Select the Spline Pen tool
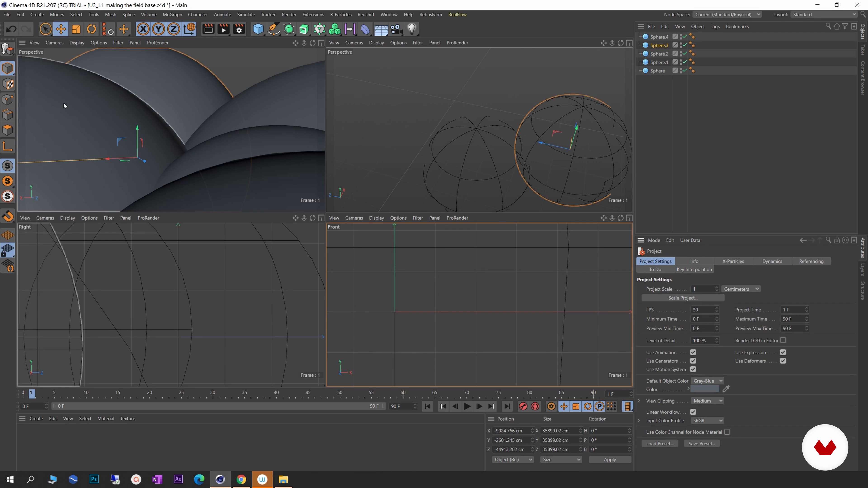The height and width of the screenshot is (488, 868). [274, 29]
